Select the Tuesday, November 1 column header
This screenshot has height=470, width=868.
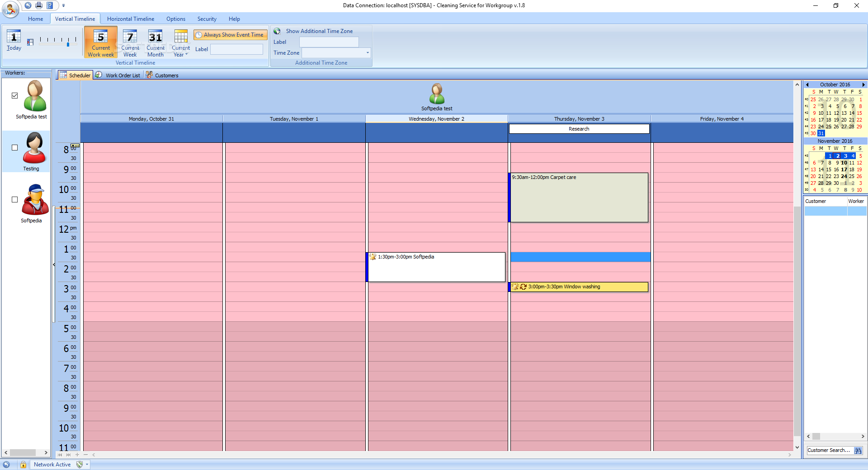tap(294, 119)
